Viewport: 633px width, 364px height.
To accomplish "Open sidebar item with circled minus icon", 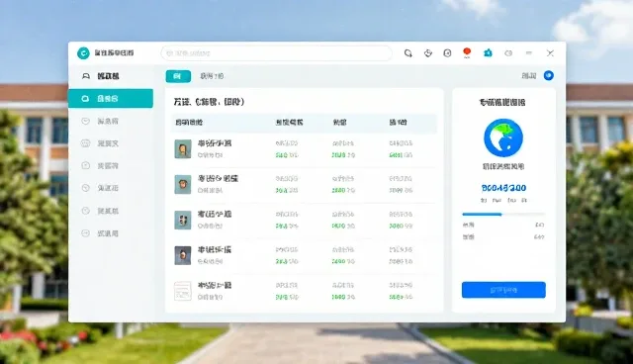I will [x=100, y=233].
